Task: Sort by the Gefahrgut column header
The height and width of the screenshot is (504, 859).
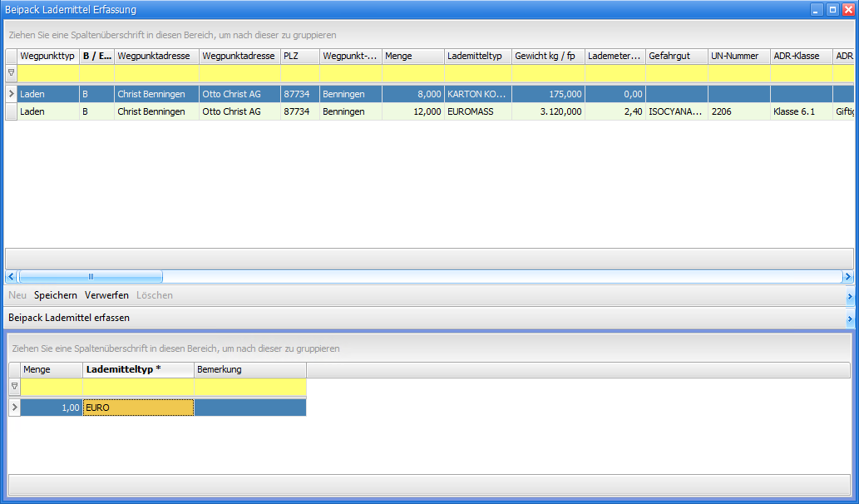Action: pyautogui.click(x=676, y=56)
